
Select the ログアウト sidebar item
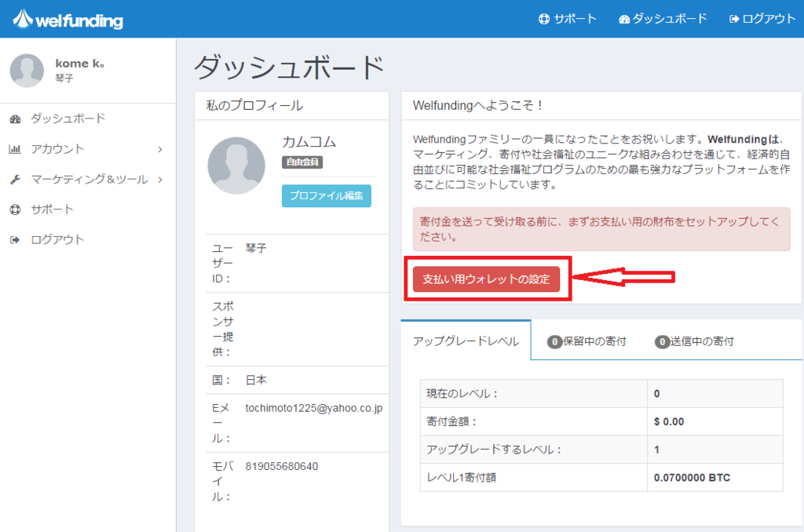click(x=88, y=240)
